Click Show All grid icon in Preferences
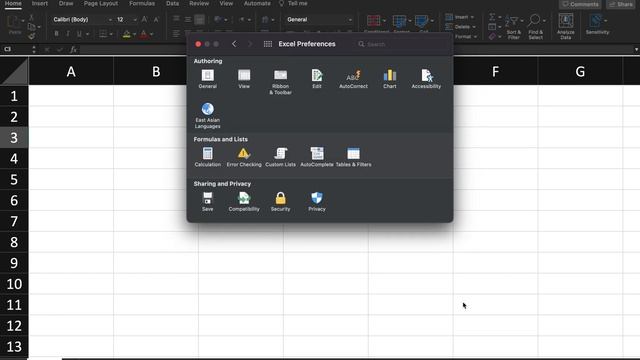Viewport: 640px width, 360px height. pos(268,44)
